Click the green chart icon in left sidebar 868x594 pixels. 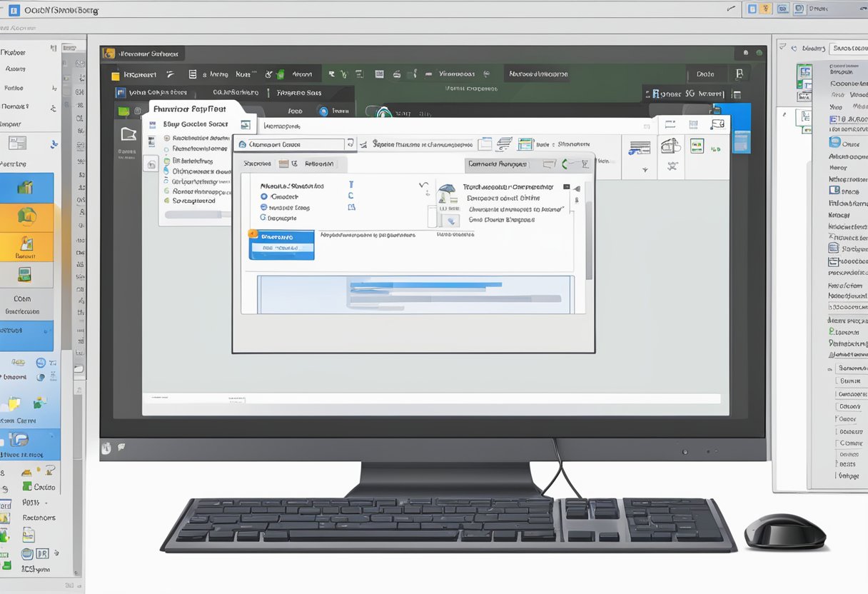click(x=26, y=188)
